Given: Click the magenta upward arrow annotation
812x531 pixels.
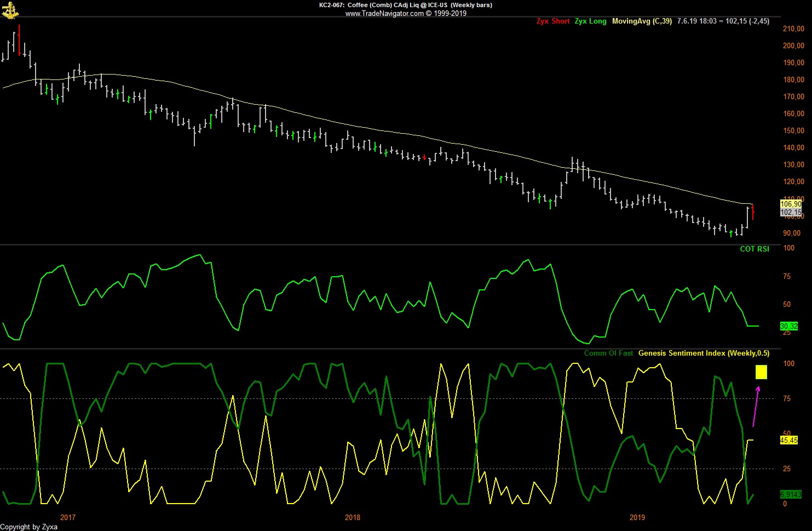Looking at the screenshot, I should pos(756,406).
